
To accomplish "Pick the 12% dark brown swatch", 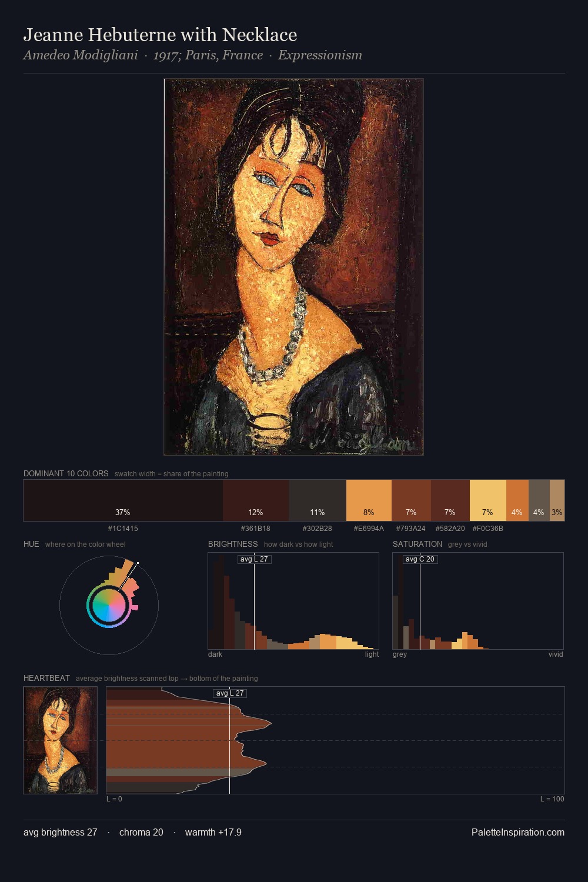I will pyautogui.click(x=256, y=500).
